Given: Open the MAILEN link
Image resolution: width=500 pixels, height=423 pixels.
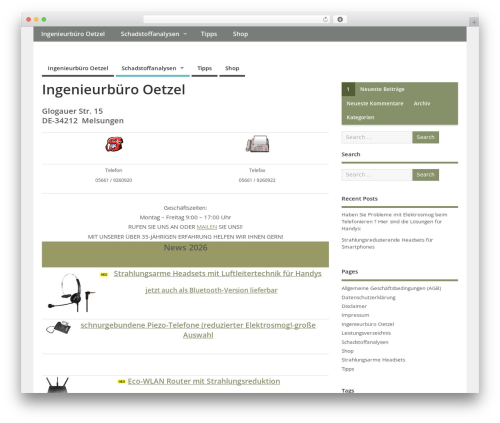Looking at the screenshot, I should [207, 227].
